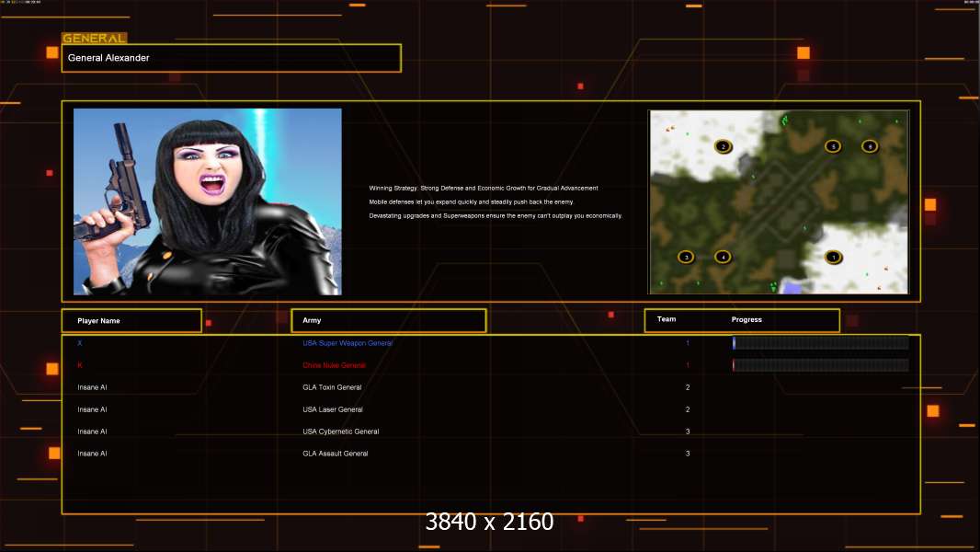Viewport: 980px width, 552px height.
Task: Select the GLA Toxin General entry
Action: tap(332, 387)
